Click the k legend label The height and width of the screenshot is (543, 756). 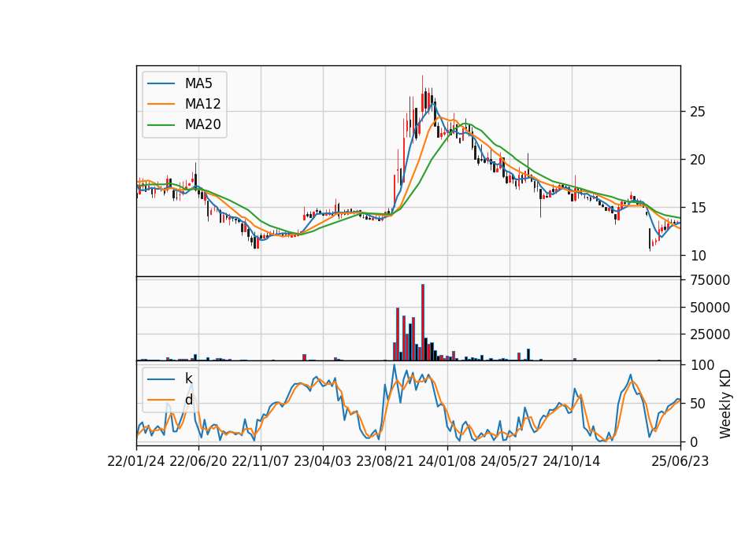tap(188, 379)
